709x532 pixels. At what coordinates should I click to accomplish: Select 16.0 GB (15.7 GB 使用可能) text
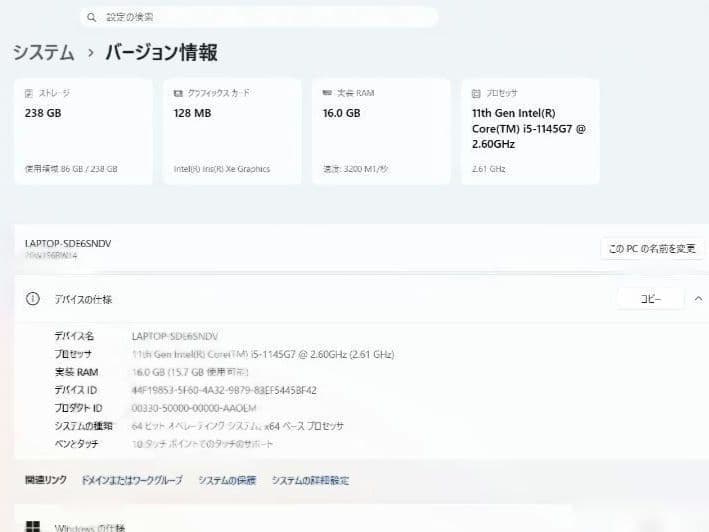(x=190, y=372)
